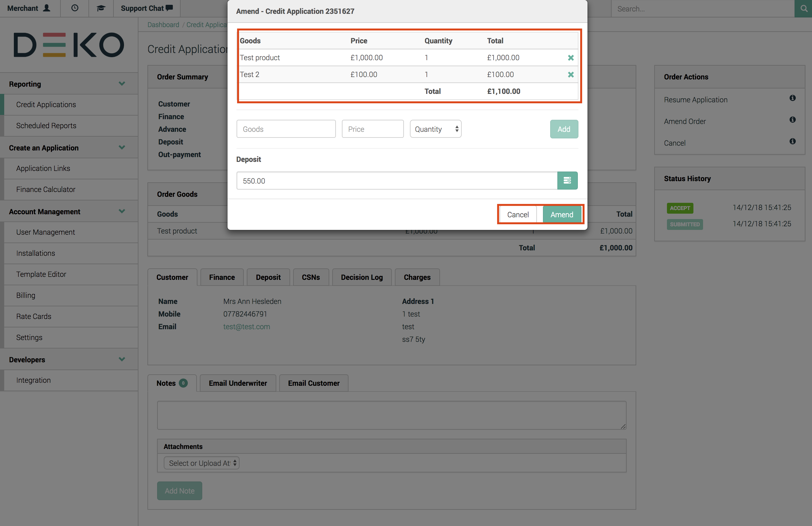Click info icon next to Cancel action
Screen dimensions: 812x526
click(x=792, y=141)
